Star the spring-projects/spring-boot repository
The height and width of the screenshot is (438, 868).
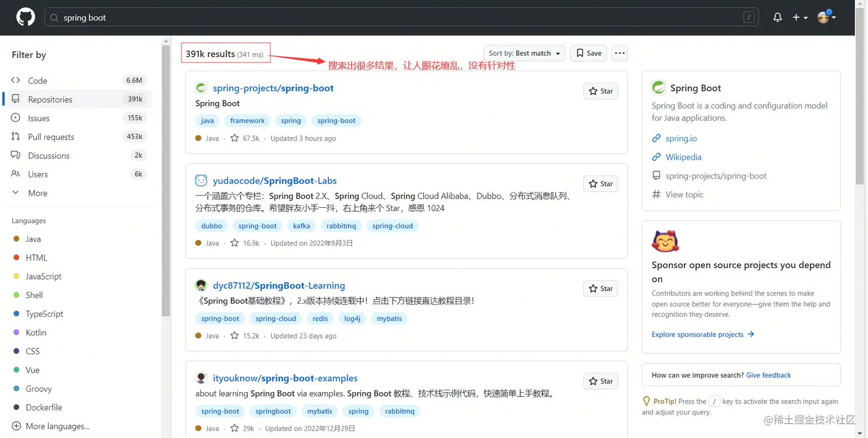tap(600, 91)
